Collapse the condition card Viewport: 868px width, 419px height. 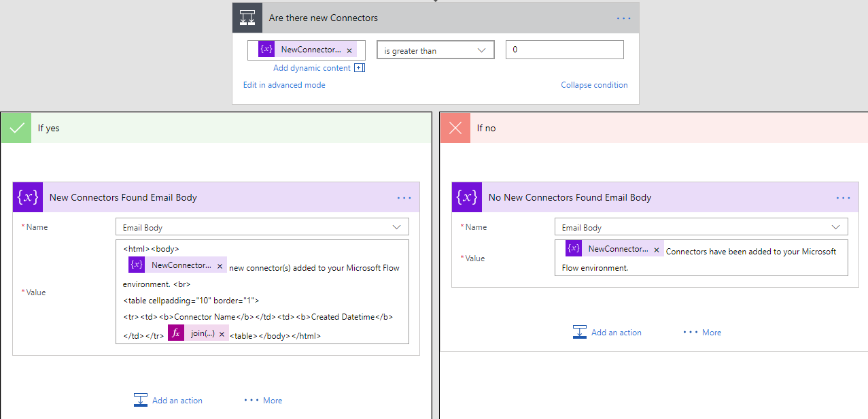point(594,85)
